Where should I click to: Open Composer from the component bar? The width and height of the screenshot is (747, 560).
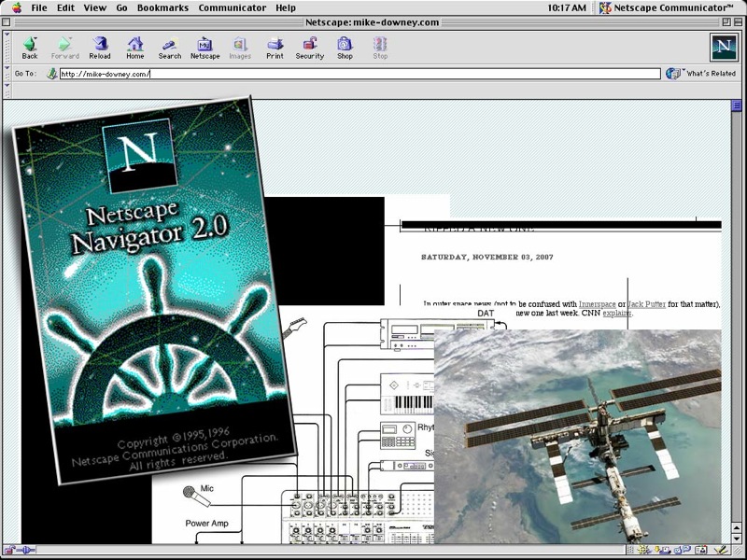tap(722, 551)
